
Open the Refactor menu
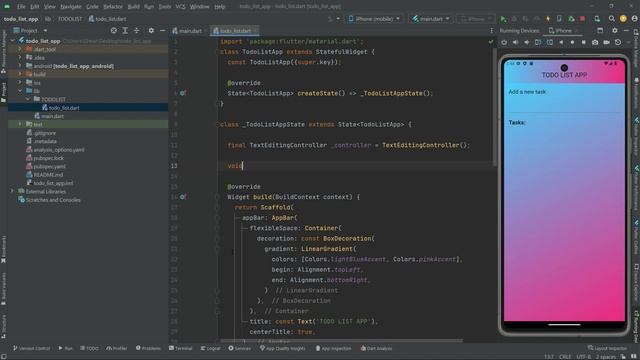coord(113,7)
